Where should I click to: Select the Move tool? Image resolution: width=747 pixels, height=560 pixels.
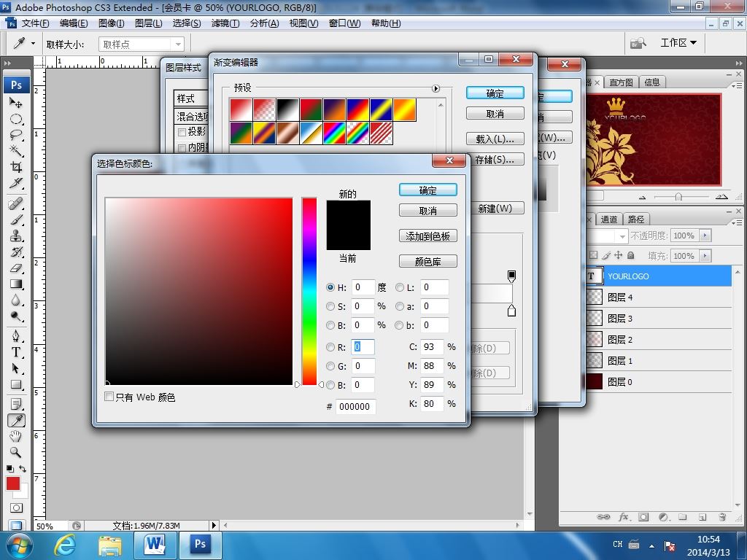16,102
